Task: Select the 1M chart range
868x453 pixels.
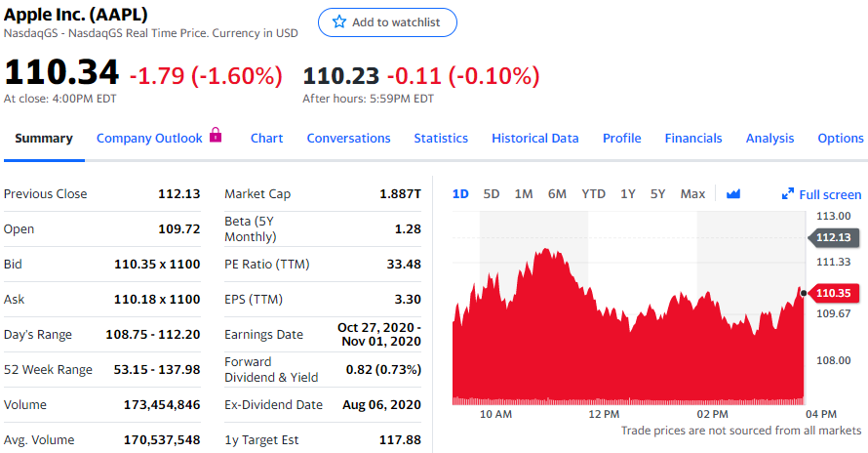Action: (523, 193)
